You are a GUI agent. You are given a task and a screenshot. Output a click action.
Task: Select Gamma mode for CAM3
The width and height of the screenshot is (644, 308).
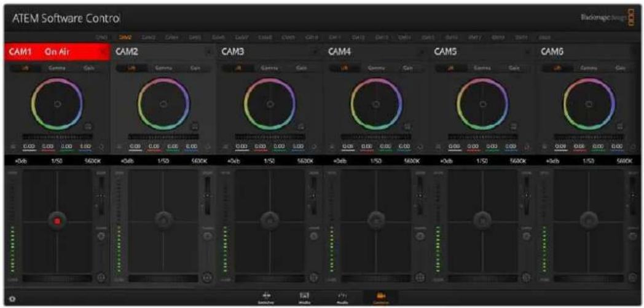tap(269, 68)
